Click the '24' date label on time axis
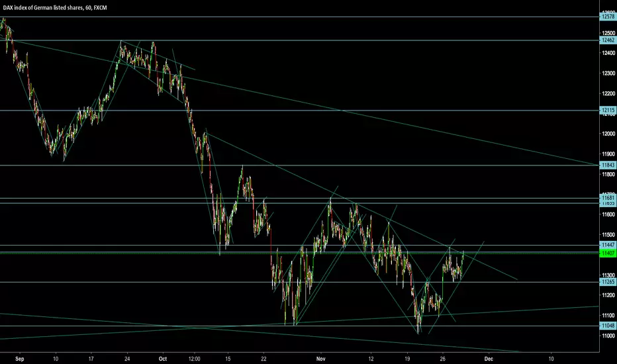This screenshot has height=364, width=617. 127,359
